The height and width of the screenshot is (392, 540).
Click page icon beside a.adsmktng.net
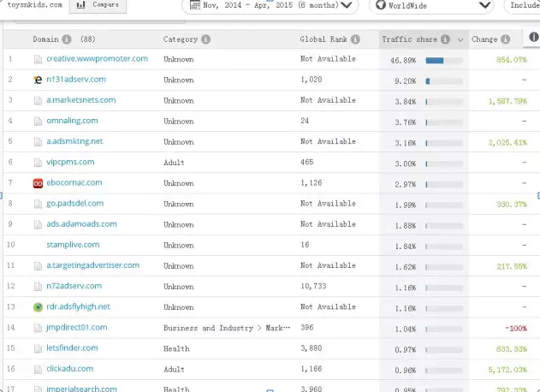click(38, 142)
